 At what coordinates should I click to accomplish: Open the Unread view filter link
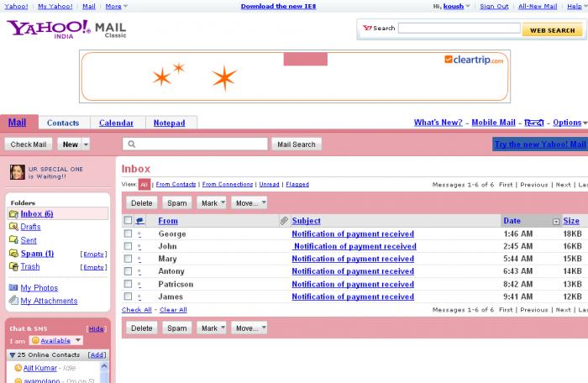click(x=270, y=184)
